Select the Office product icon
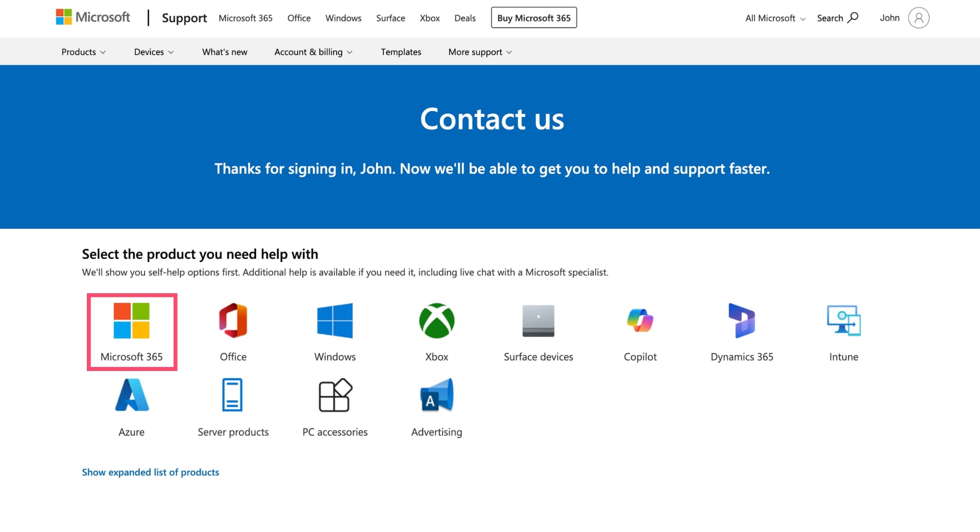The image size is (980, 532). pyautogui.click(x=233, y=321)
